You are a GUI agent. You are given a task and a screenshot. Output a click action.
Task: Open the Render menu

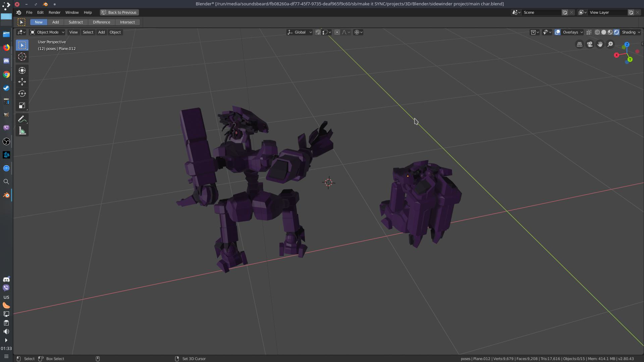coord(54,12)
